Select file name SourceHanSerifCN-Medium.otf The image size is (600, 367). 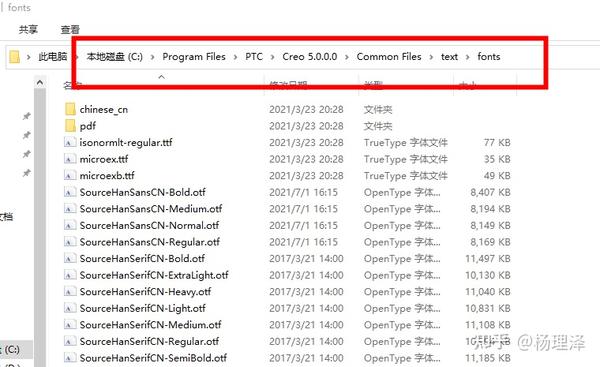click(x=150, y=325)
